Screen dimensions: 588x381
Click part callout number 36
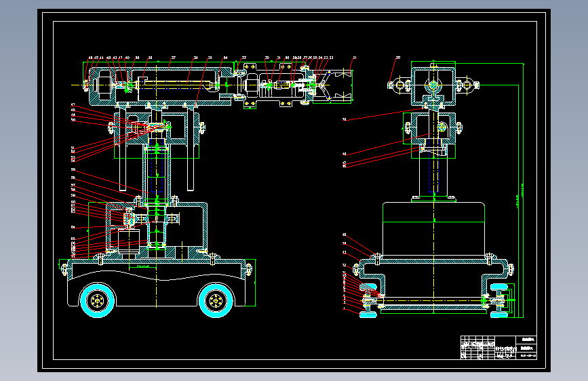point(196,58)
